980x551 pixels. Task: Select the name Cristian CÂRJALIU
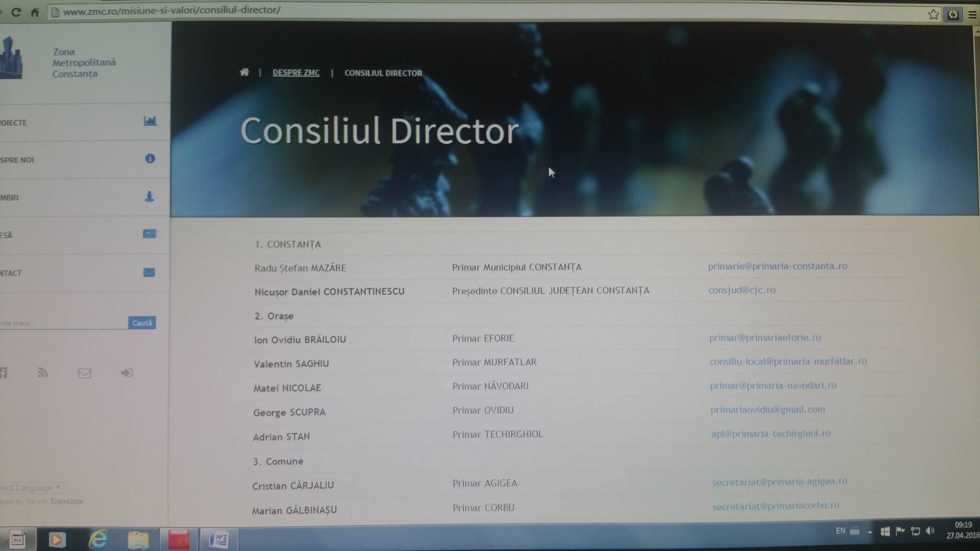[293, 485]
